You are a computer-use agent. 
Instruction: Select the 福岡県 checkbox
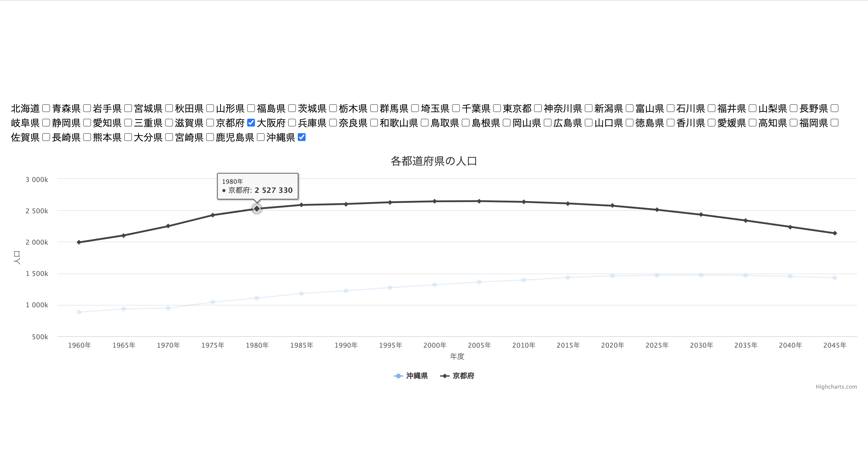834,123
